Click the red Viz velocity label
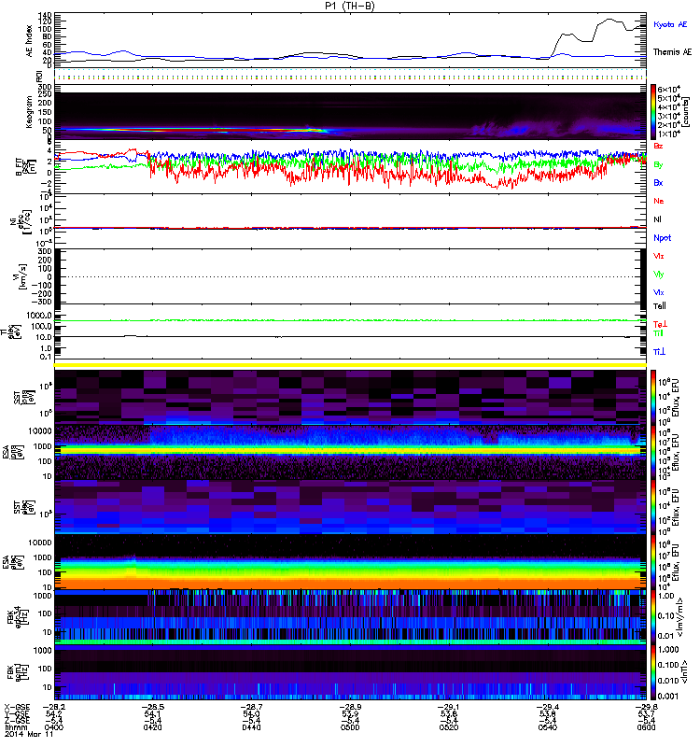 pyautogui.click(x=659, y=256)
